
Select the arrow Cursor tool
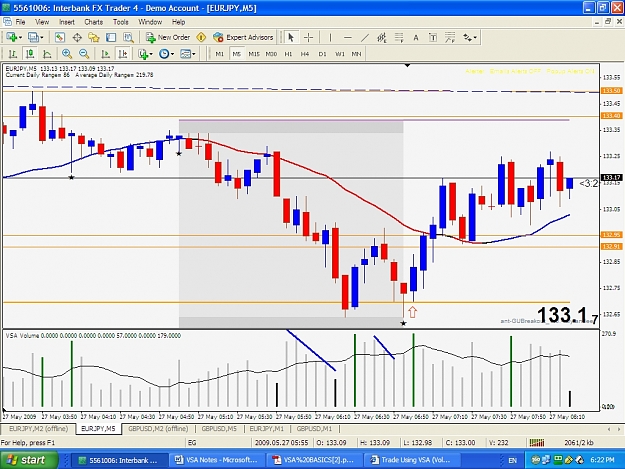pos(291,37)
